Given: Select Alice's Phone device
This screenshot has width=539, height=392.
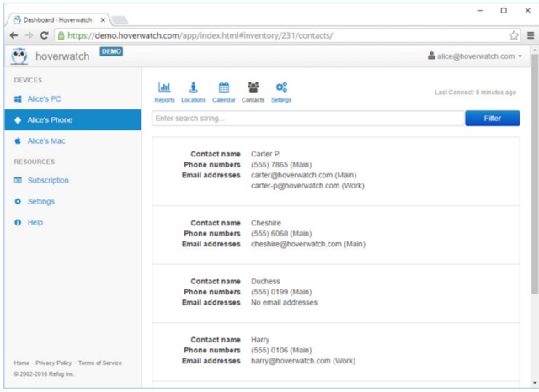Looking at the screenshot, I should click(73, 120).
